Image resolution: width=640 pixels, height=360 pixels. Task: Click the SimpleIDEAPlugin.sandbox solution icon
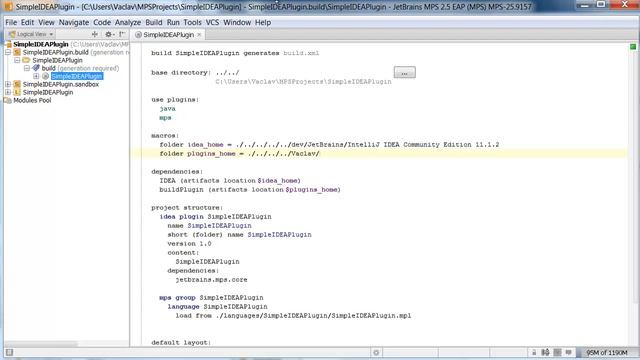pos(17,84)
